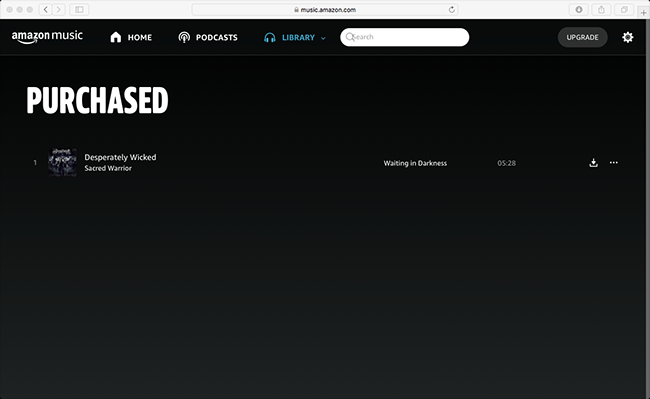Click the Library headphones icon
650x399 pixels.
270,38
